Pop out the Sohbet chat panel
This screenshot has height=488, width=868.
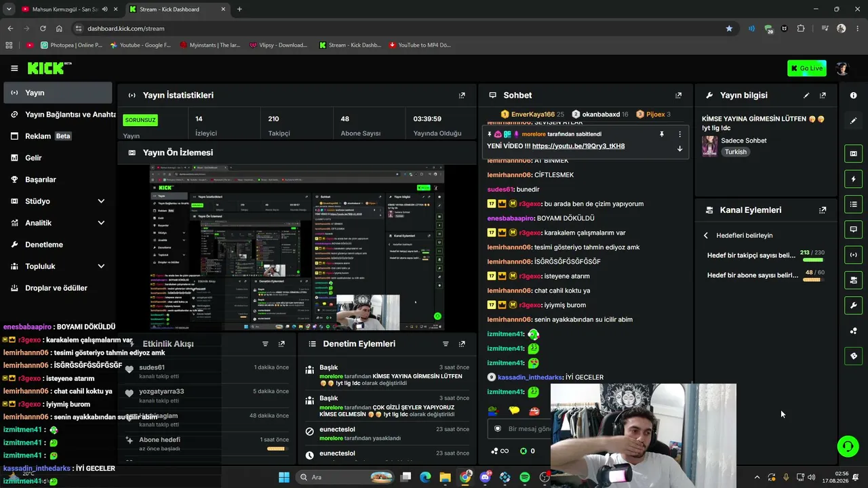[x=678, y=96]
